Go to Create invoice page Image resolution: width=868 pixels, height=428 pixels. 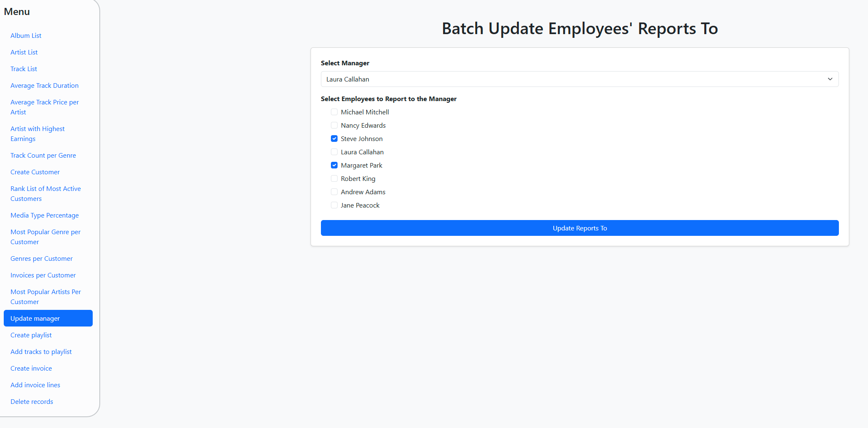(x=31, y=368)
